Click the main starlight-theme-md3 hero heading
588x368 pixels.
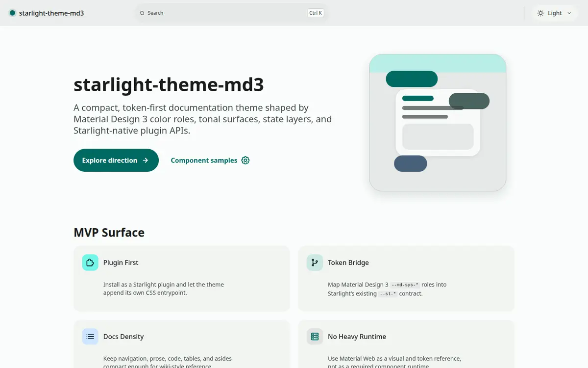[x=169, y=85]
